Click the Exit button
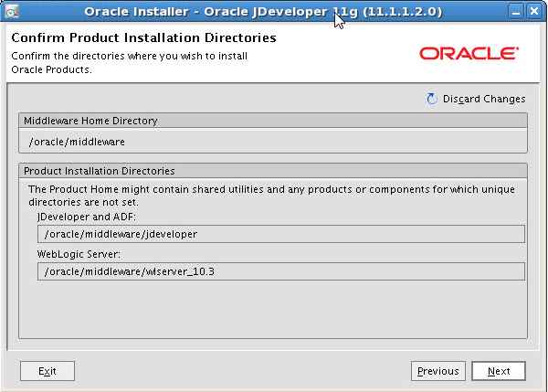 tap(47, 371)
